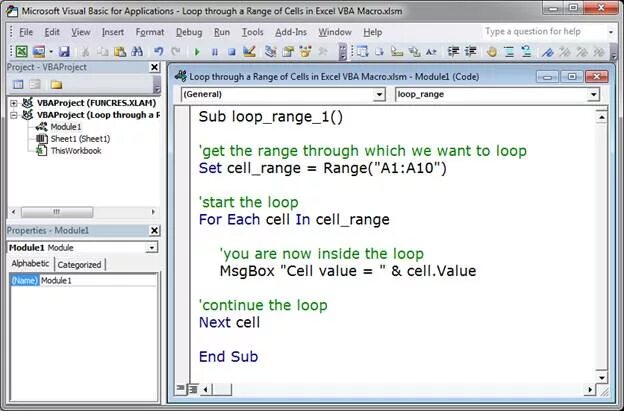Click the Paste clipboard icon
Screen dimensions: 624x411
pyautogui.click(x=120, y=51)
